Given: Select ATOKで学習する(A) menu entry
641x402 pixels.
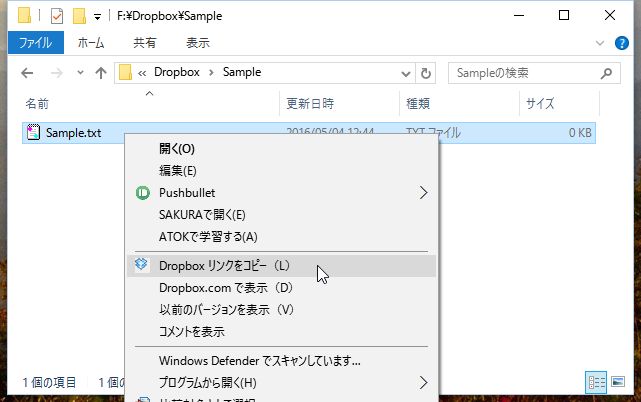Looking at the screenshot, I should pyautogui.click(x=281, y=237).
